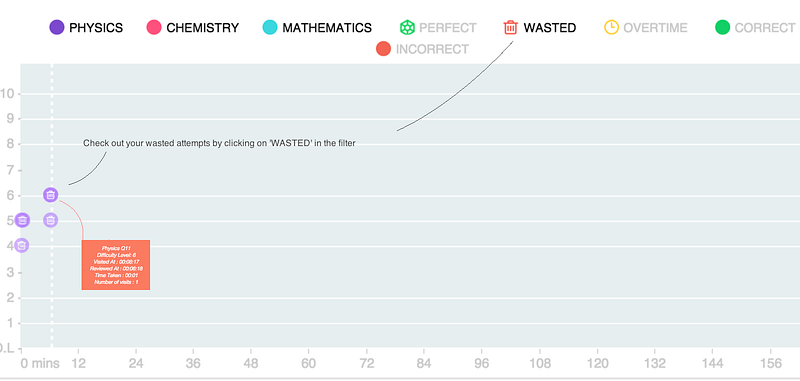Select wasted attempt point at difficulty 6
Viewport: 800px width, 381px height.
pyautogui.click(x=50, y=194)
